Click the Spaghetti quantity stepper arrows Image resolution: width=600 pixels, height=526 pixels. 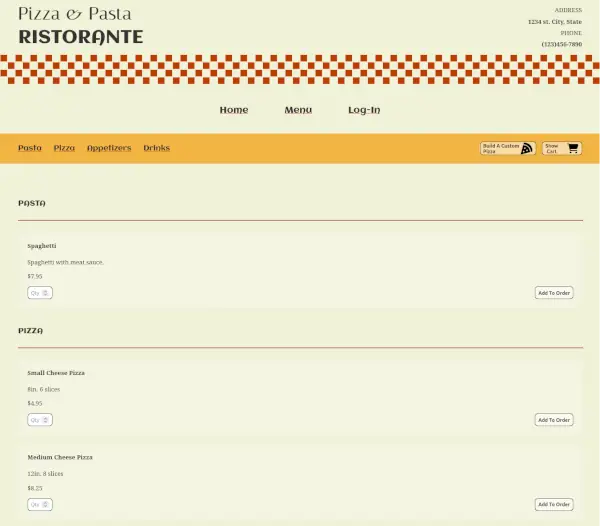coord(45,293)
